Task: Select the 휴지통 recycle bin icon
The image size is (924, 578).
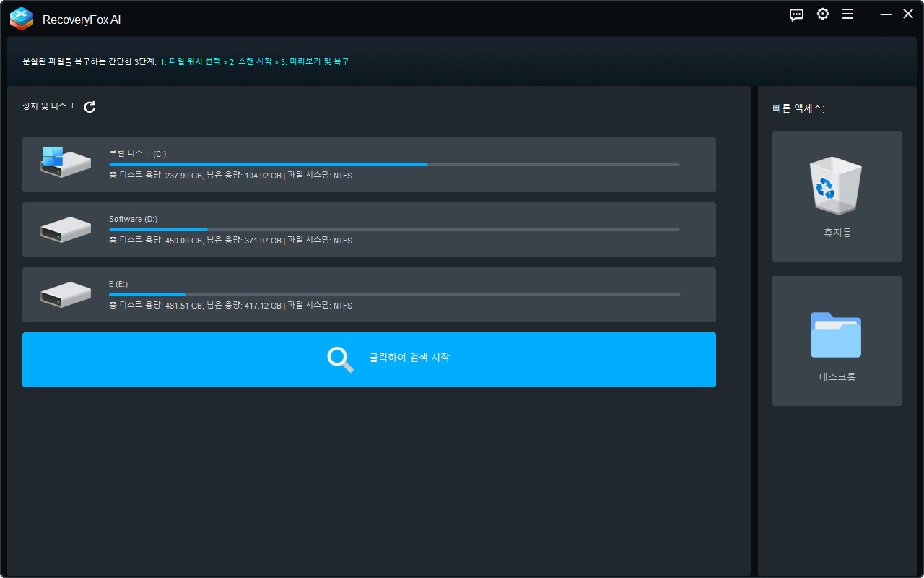Action: (836, 186)
